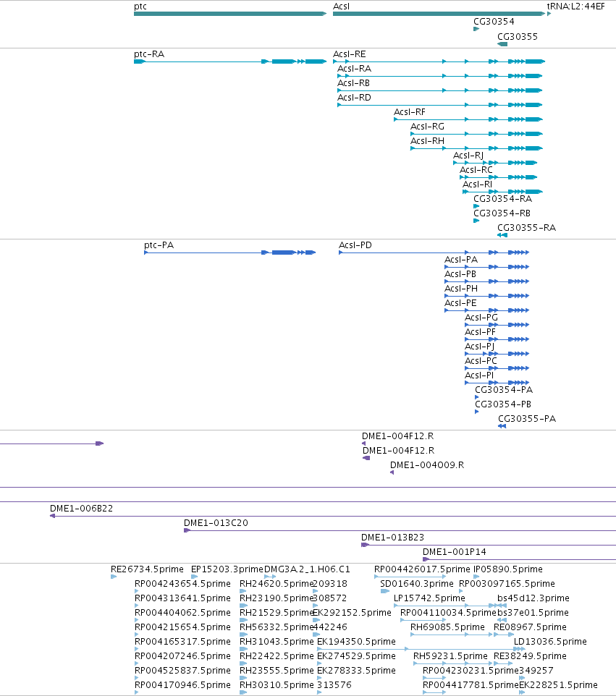The width and height of the screenshot is (616, 696).
Task: Click the Acsl-RI transcript label
Action: coord(478,184)
